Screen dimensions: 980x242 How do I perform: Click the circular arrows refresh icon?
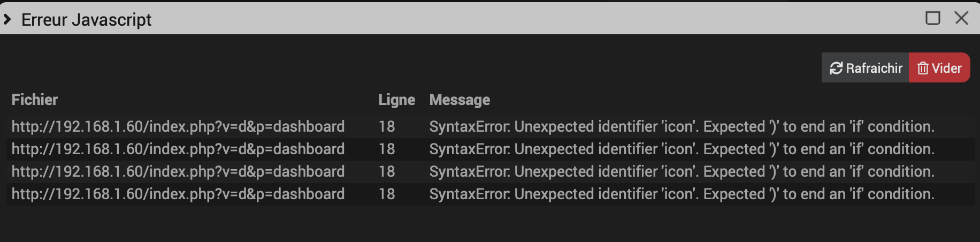click(x=836, y=69)
